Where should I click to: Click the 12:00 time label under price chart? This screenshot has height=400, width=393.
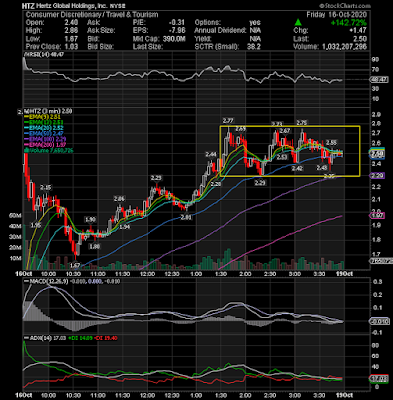[147, 274]
